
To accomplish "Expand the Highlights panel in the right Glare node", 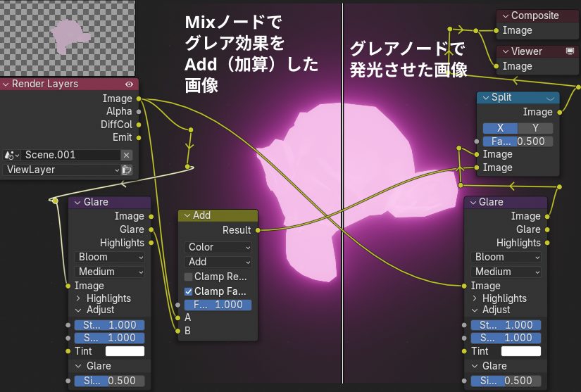I will pos(473,298).
